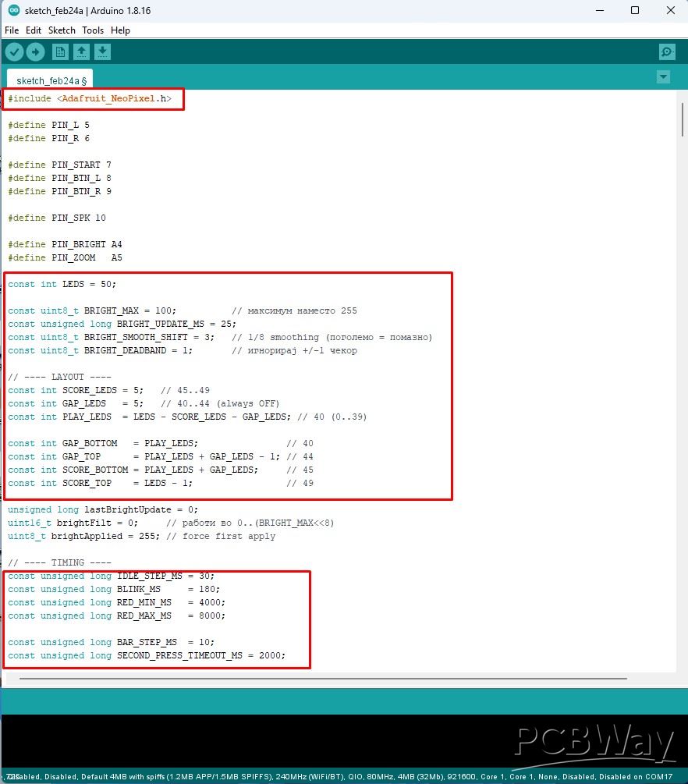Open a sketch with the Open icon

(x=81, y=52)
